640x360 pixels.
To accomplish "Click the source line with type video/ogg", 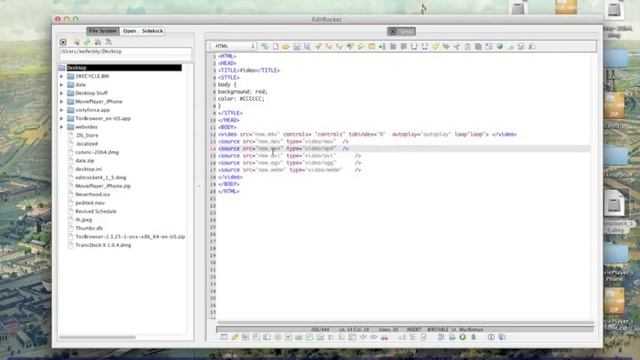I will click(289, 163).
